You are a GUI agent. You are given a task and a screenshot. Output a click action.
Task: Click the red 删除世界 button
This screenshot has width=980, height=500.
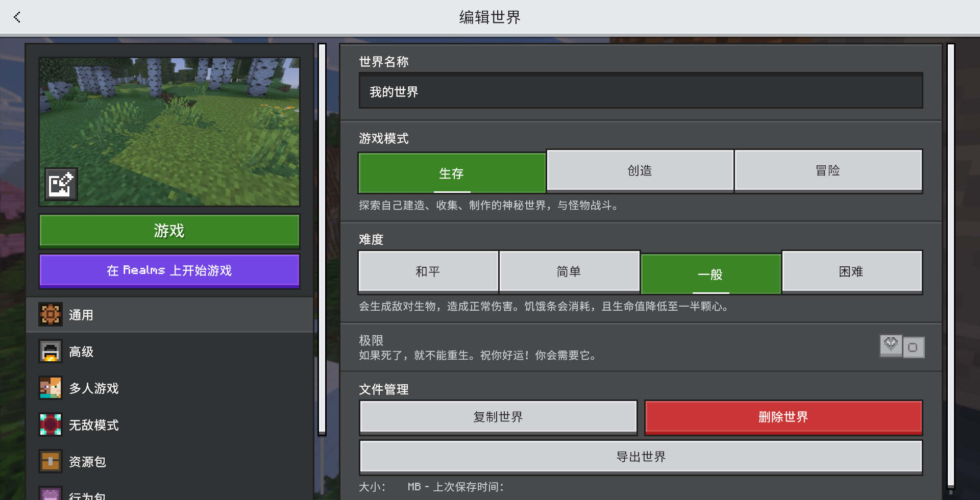[783, 417]
